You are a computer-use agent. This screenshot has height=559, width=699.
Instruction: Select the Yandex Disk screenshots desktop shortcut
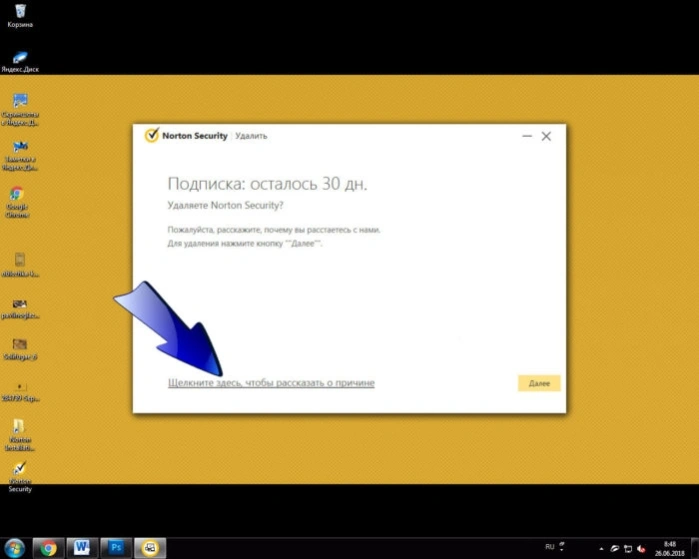[x=20, y=110]
